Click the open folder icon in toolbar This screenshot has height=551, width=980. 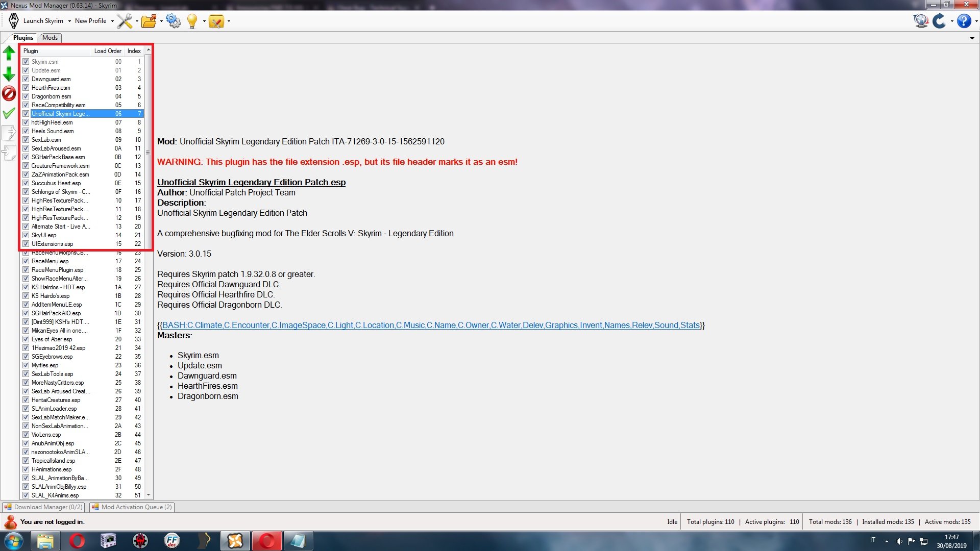point(149,21)
